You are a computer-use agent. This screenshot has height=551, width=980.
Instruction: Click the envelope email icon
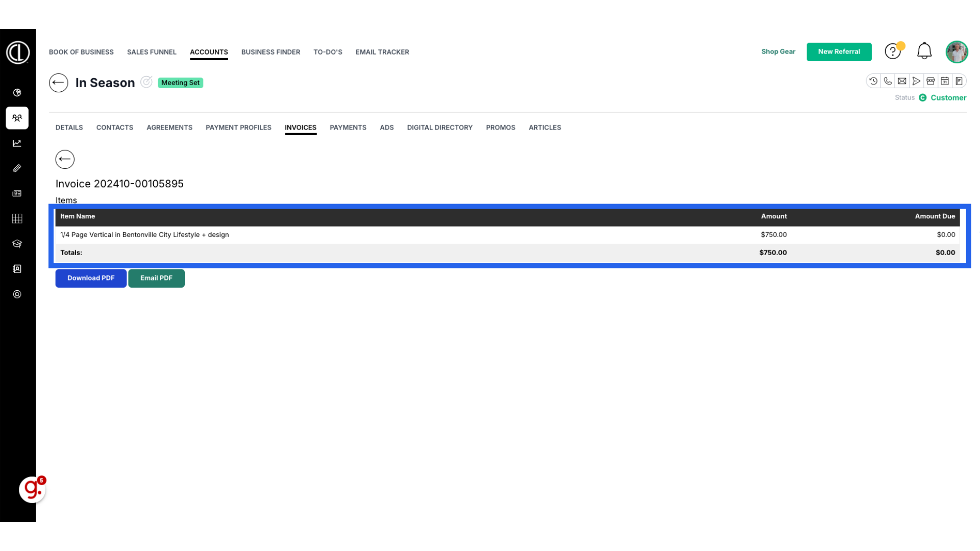[x=902, y=81]
